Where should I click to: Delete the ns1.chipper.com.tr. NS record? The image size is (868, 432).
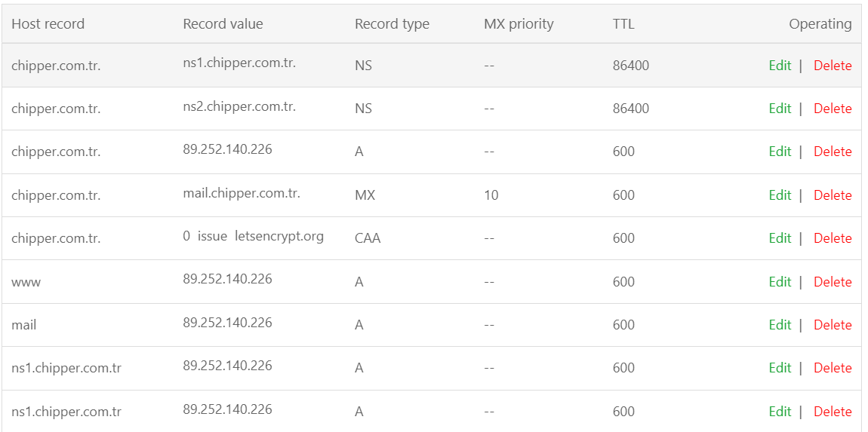pos(833,66)
